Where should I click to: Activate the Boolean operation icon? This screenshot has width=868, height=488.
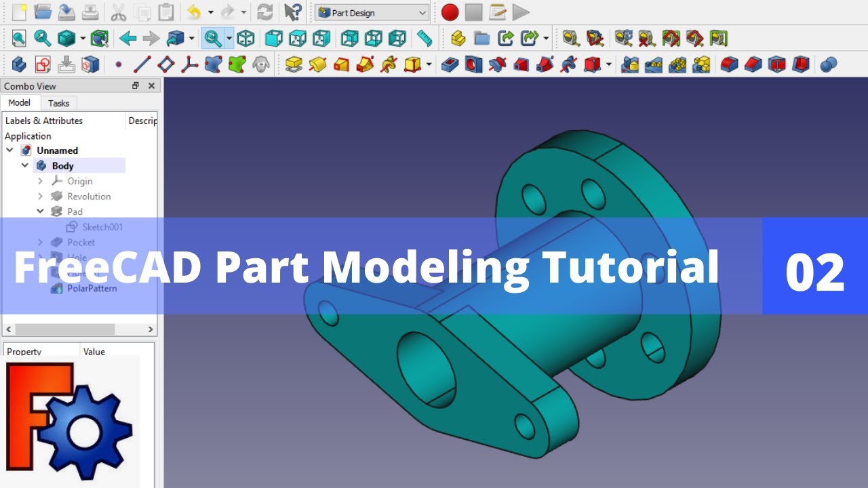828,65
